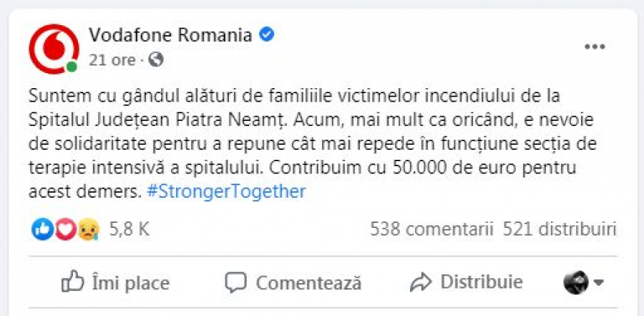View the 521 distribuiri shares
The height and width of the screenshot is (316, 644).
click(560, 229)
